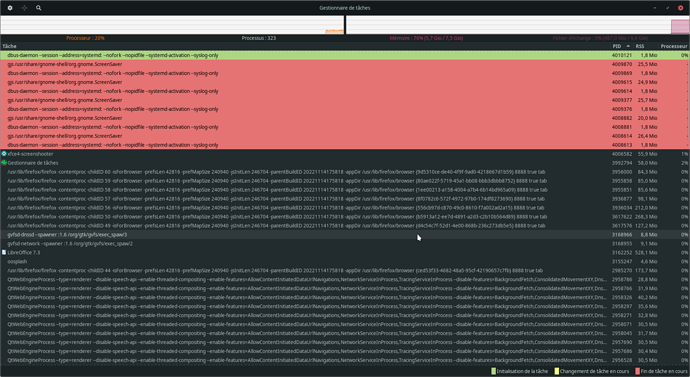Select the oosplash process row
690x377 pixels.
pos(345,261)
